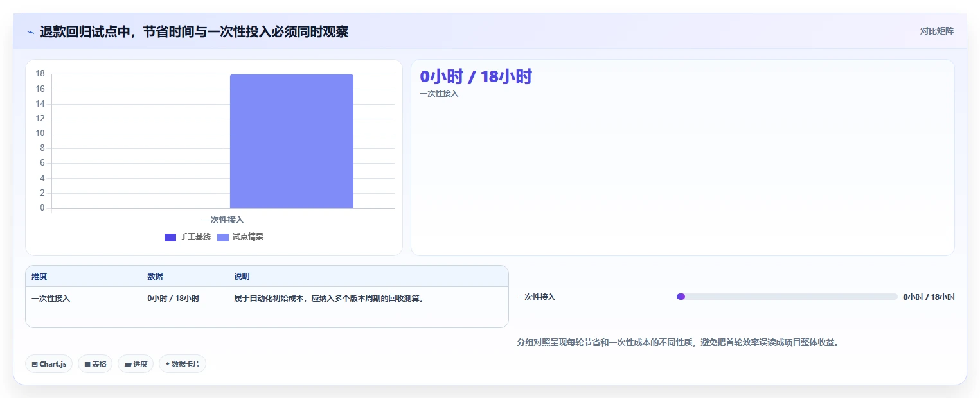This screenshot has height=398, width=980.
Task: Click the 一次性接入 cell in the table
Action: (x=51, y=298)
